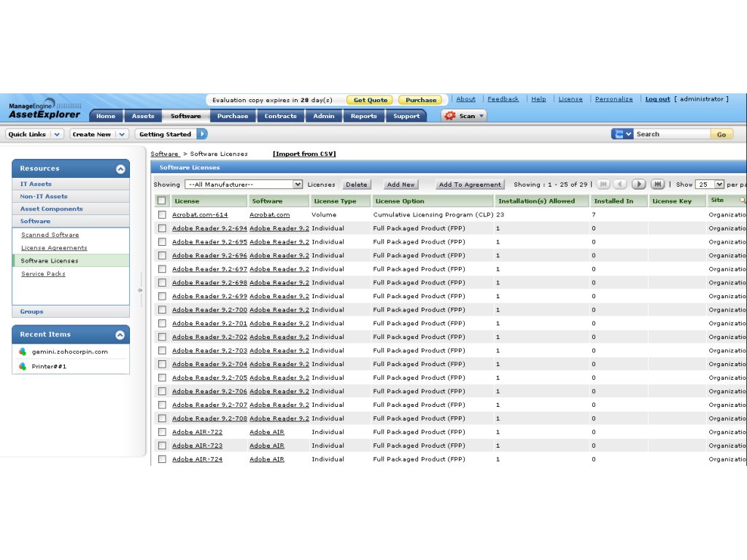747x560 pixels.
Task: Click the gemini.zohocorpin.com item icon
Action: pyautogui.click(x=23, y=351)
